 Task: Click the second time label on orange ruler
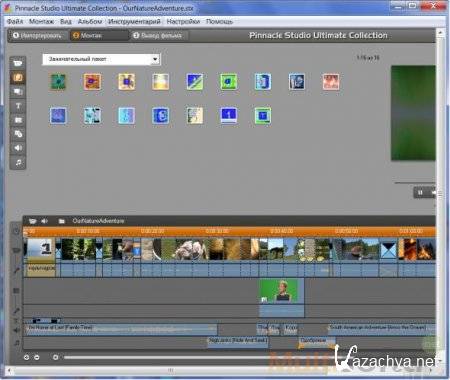pyautogui.click(x=88, y=231)
